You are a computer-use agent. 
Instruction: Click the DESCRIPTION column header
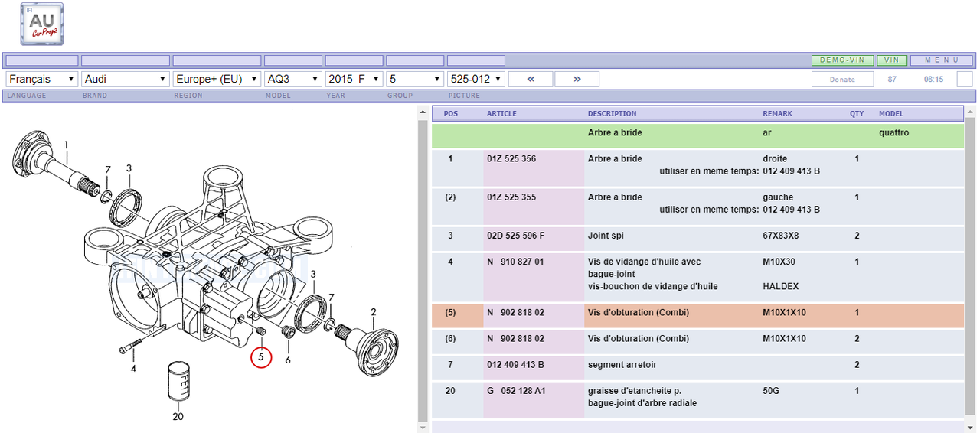pos(612,114)
